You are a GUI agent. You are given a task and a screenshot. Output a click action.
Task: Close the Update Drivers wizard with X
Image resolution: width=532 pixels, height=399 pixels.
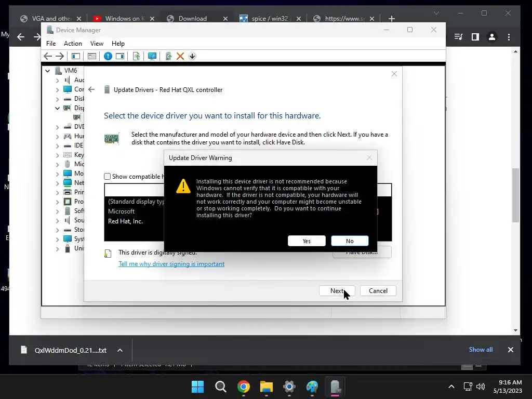pyautogui.click(x=394, y=74)
